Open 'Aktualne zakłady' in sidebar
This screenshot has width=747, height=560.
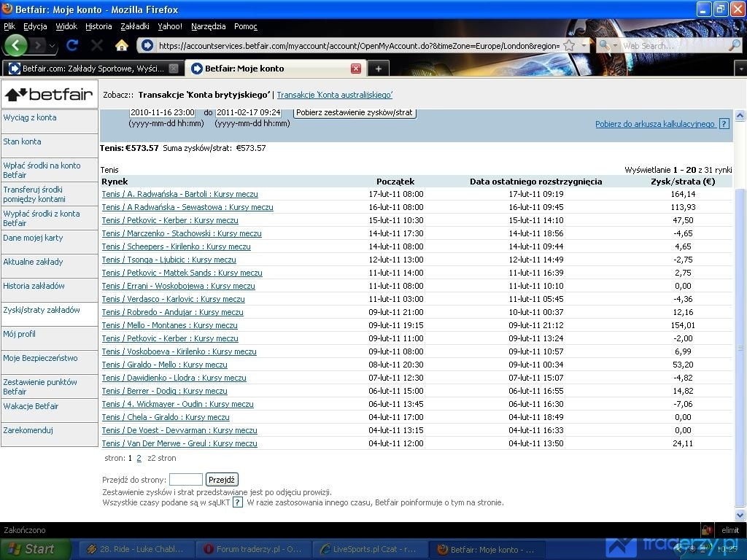[33, 262]
